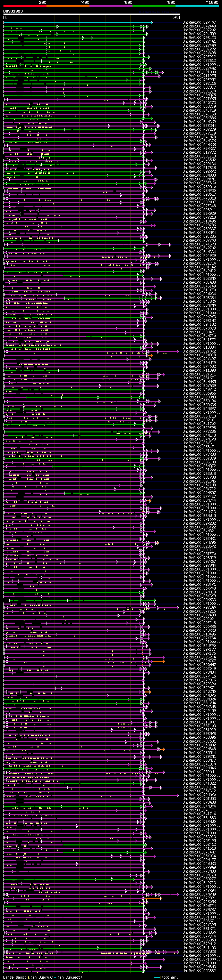This screenshot has width=222, height=980.
Task: Click the yellow large gaps triangle in legend
Action: click(28, 977)
